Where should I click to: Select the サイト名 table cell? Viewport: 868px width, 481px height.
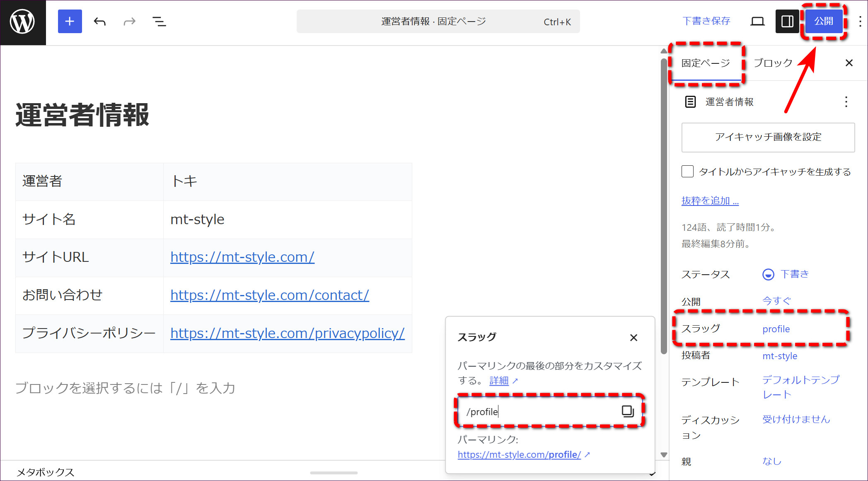pos(89,220)
